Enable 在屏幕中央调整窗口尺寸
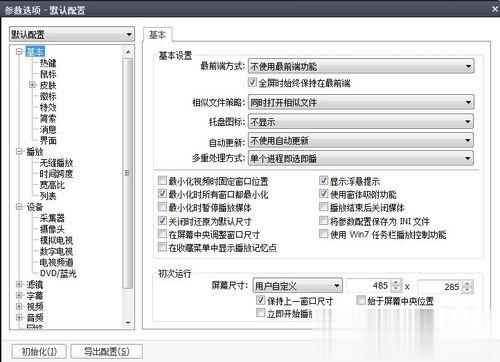 (162, 234)
